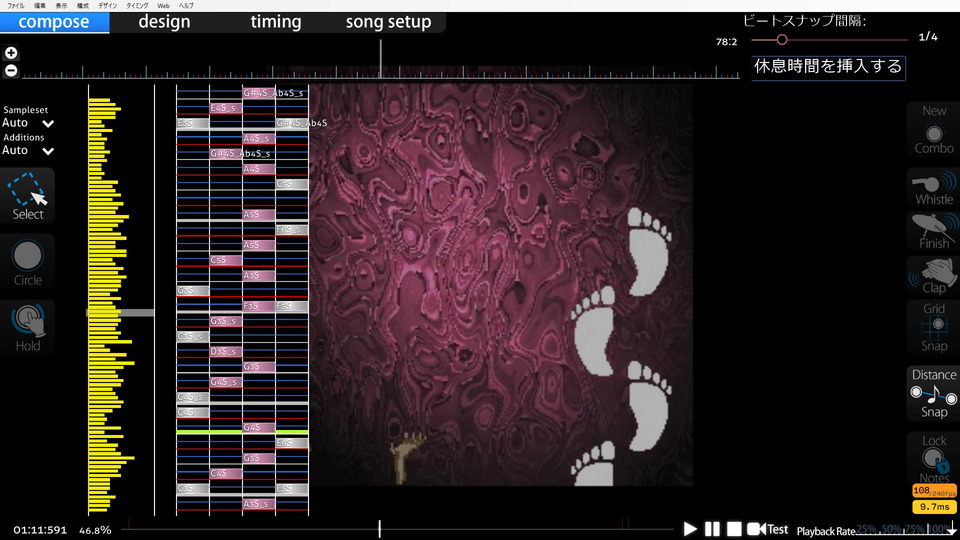Switch to the timing tab
960x540 pixels.
point(276,22)
